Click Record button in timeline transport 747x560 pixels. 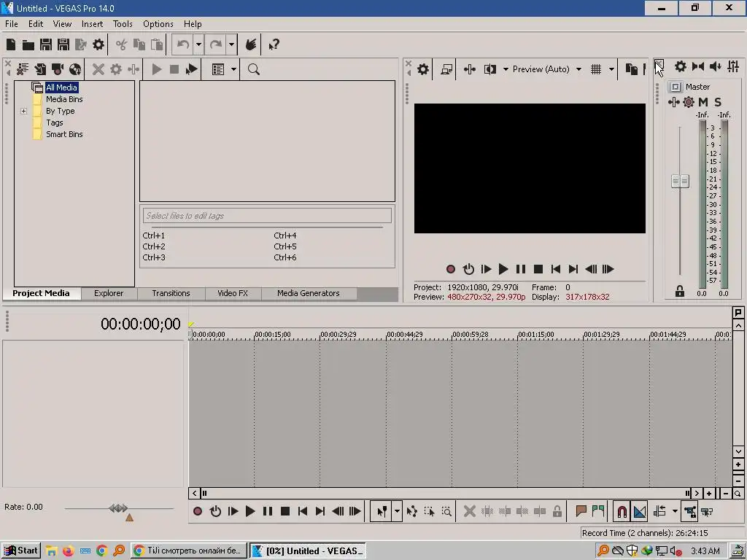pos(198,512)
